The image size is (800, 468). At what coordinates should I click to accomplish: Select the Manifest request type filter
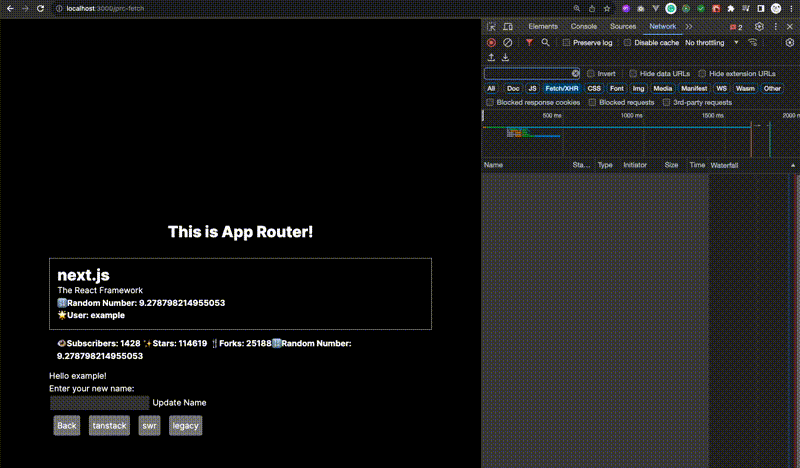(x=694, y=88)
